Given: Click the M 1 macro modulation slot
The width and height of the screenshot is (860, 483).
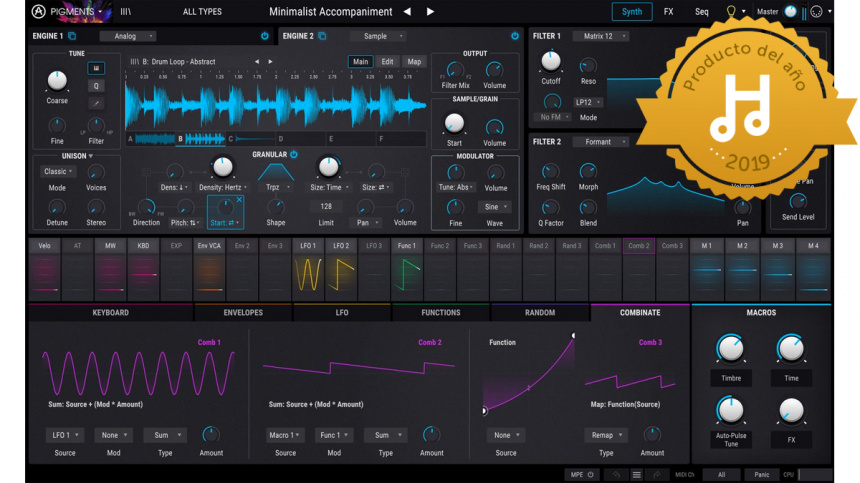Looking at the screenshot, I should click(706, 270).
